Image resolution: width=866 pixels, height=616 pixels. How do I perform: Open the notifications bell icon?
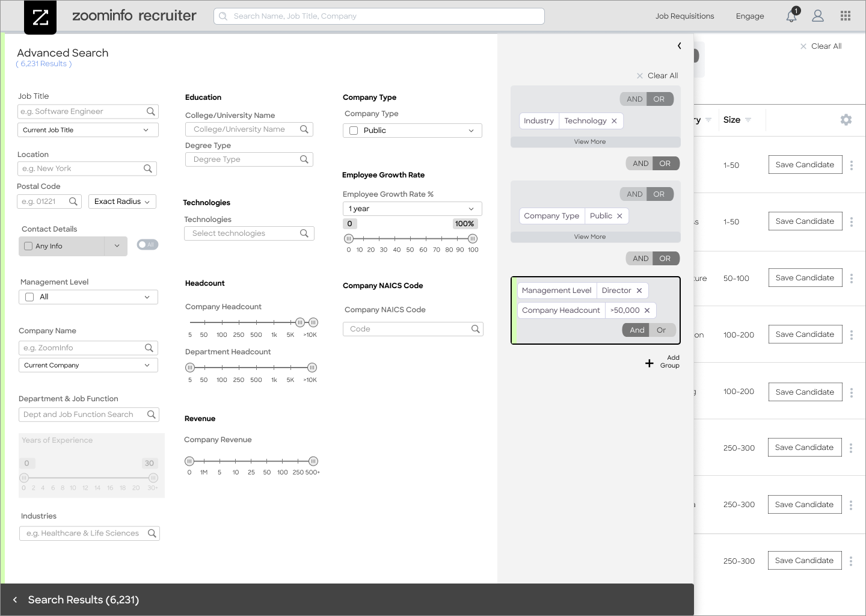(x=791, y=16)
